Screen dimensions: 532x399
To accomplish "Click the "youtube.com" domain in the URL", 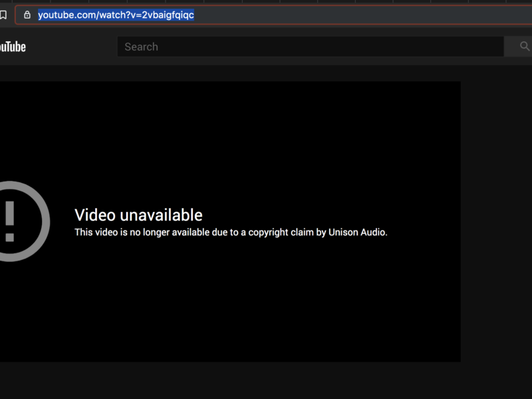I will (x=64, y=15).
